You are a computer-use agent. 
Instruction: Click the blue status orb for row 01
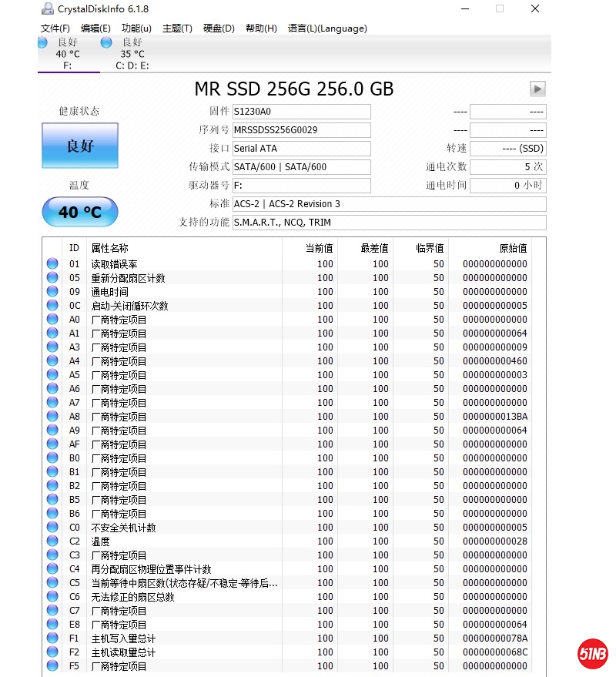[x=52, y=263]
